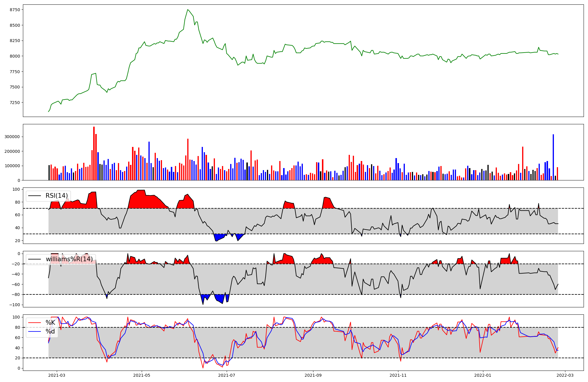The height and width of the screenshot is (382, 588).
Task: Click the RSI(14) legend label
Action: click(x=56, y=196)
